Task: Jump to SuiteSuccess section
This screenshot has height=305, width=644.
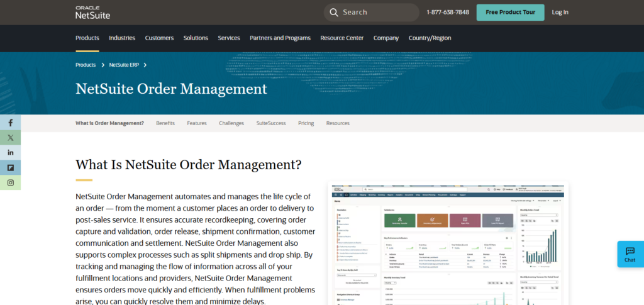Action: click(x=271, y=123)
